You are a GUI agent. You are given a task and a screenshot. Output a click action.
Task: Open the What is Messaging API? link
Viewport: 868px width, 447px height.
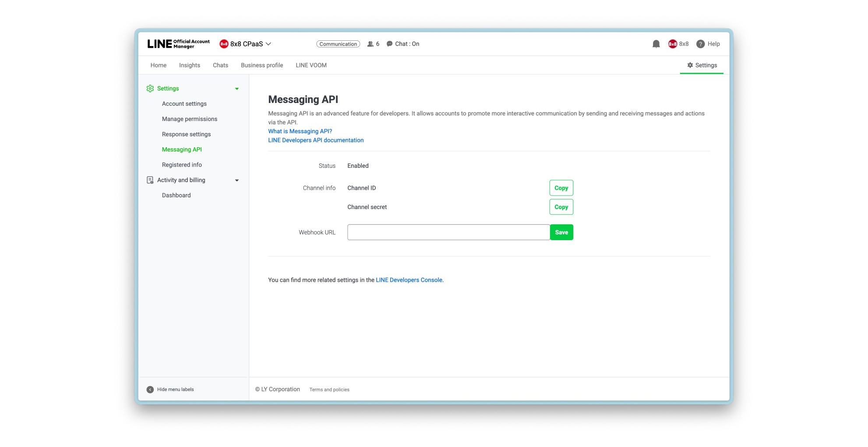[x=300, y=131]
